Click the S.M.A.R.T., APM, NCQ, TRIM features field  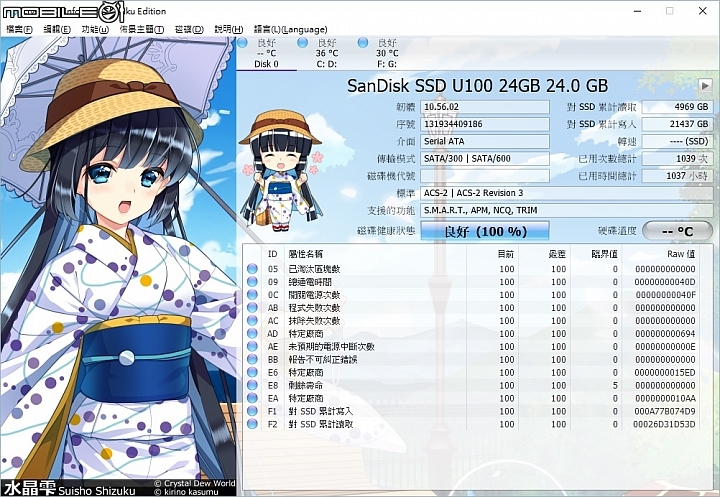tap(567, 210)
